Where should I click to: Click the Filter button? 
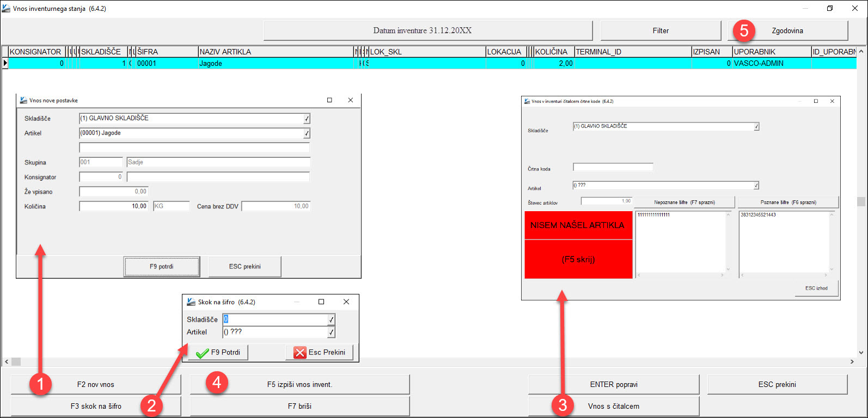click(661, 30)
